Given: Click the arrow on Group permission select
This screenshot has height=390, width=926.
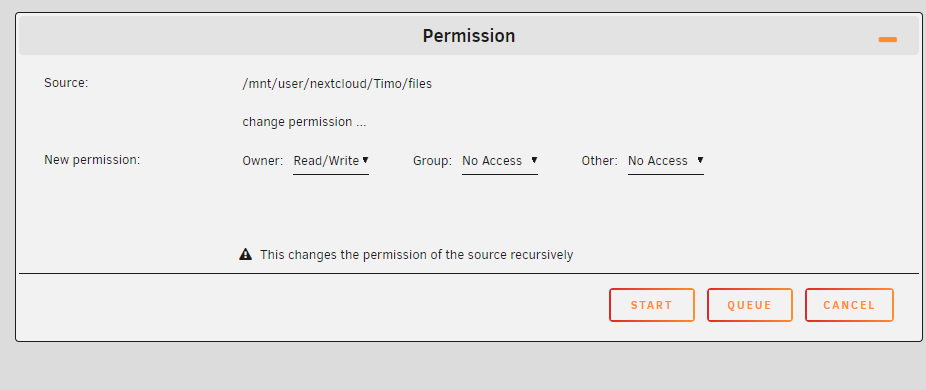Looking at the screenshot, I should (x=534, y=160).
